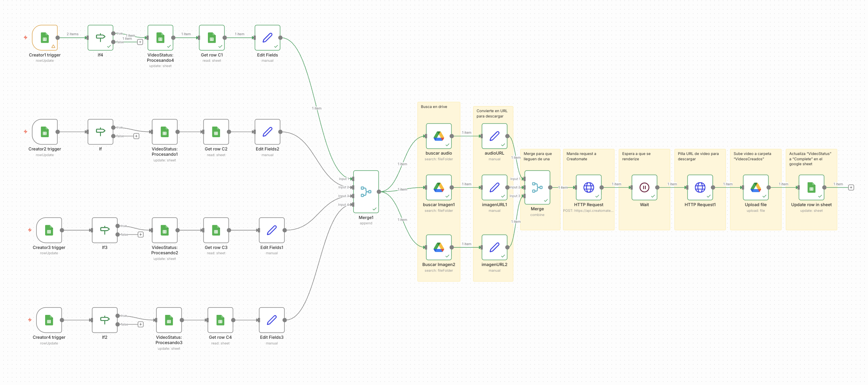Open the Upload file Drive node
868x385 pixels.
[x=756, y=187]
